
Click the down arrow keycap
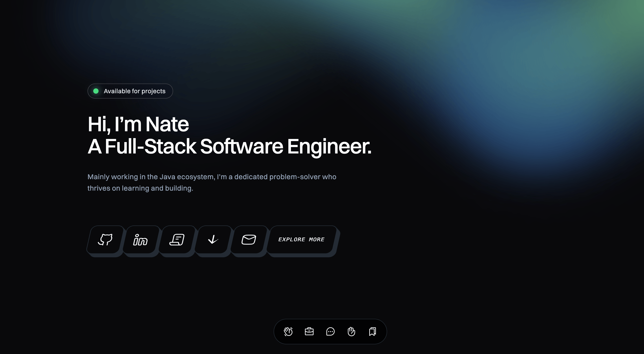213,240
